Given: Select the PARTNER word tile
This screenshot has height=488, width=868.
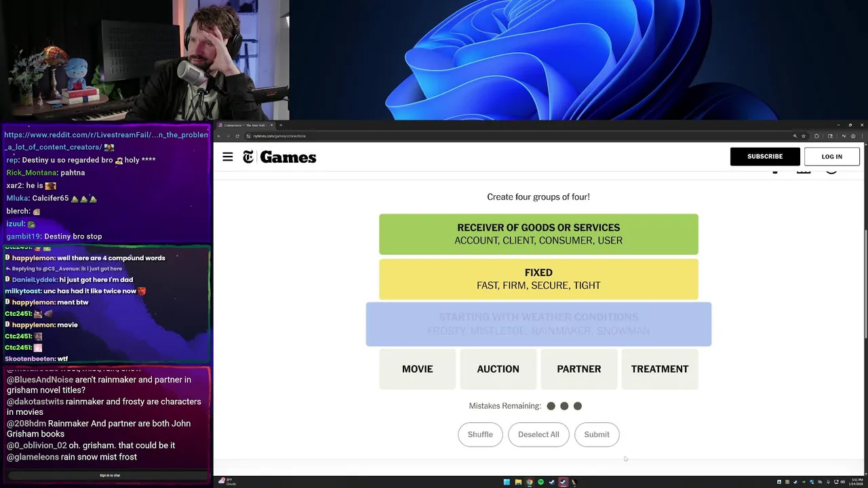Looking at the screenshot, I should [578, 369].
